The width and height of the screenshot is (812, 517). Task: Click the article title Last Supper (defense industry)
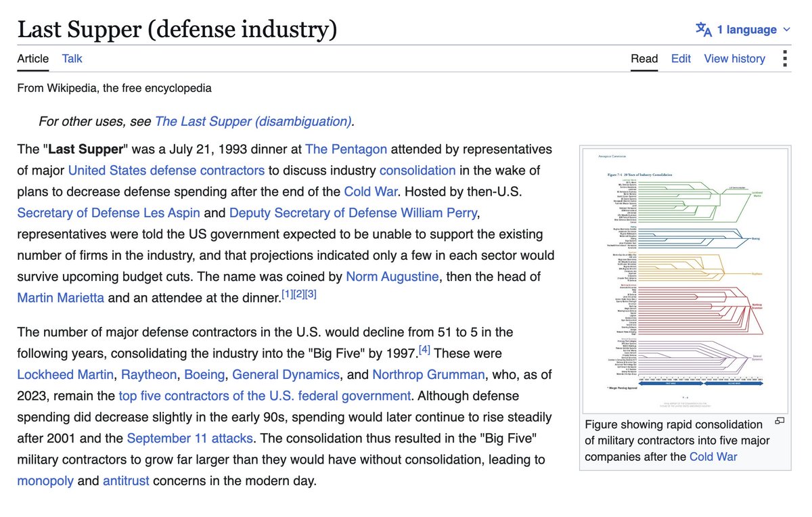coord(177,30)
